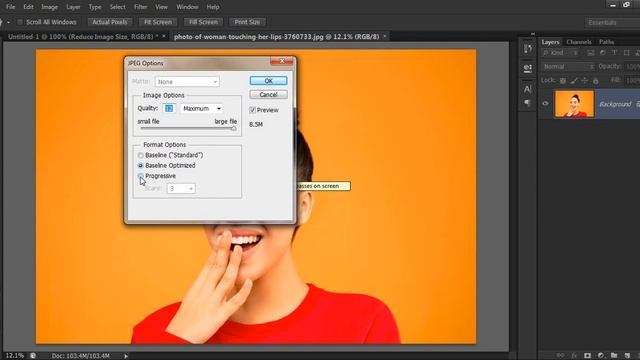
Task: Click the Quality number input field
Action: coord(169,109)
